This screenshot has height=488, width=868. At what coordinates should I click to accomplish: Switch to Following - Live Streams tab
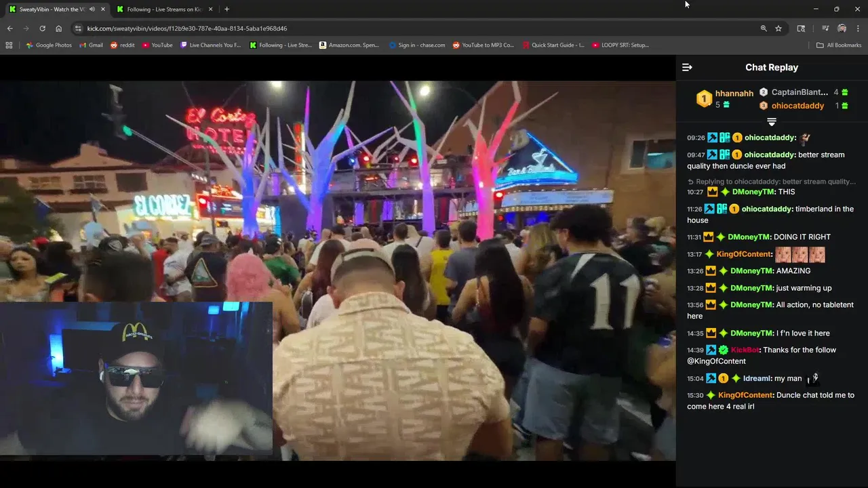[164, 9]
